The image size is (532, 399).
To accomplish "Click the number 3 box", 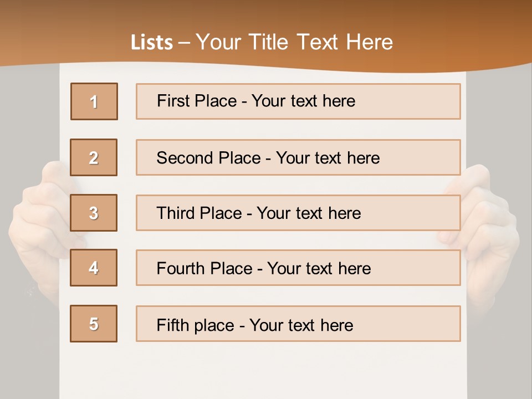I will click(94, 213).
